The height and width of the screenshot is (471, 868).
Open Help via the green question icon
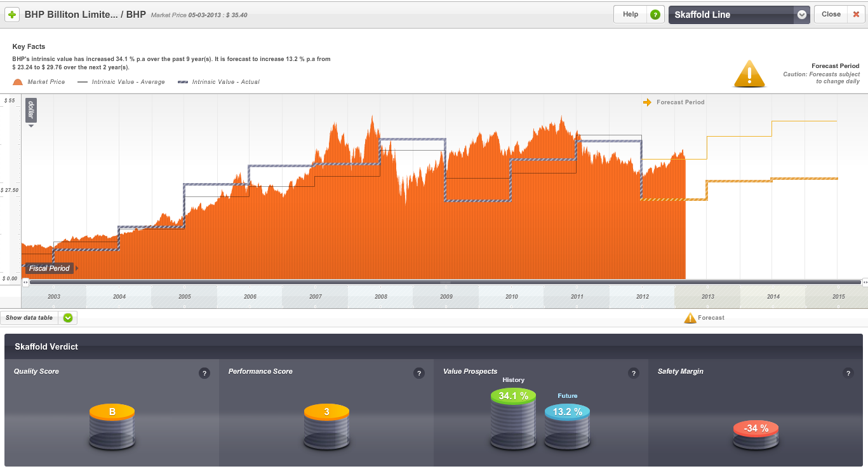tap(655, 15)
